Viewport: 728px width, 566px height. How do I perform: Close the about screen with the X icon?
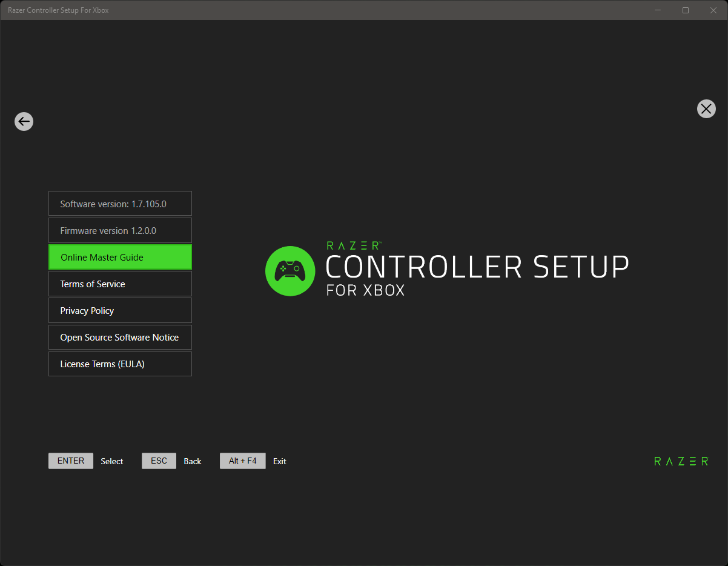tap(706, 108)
